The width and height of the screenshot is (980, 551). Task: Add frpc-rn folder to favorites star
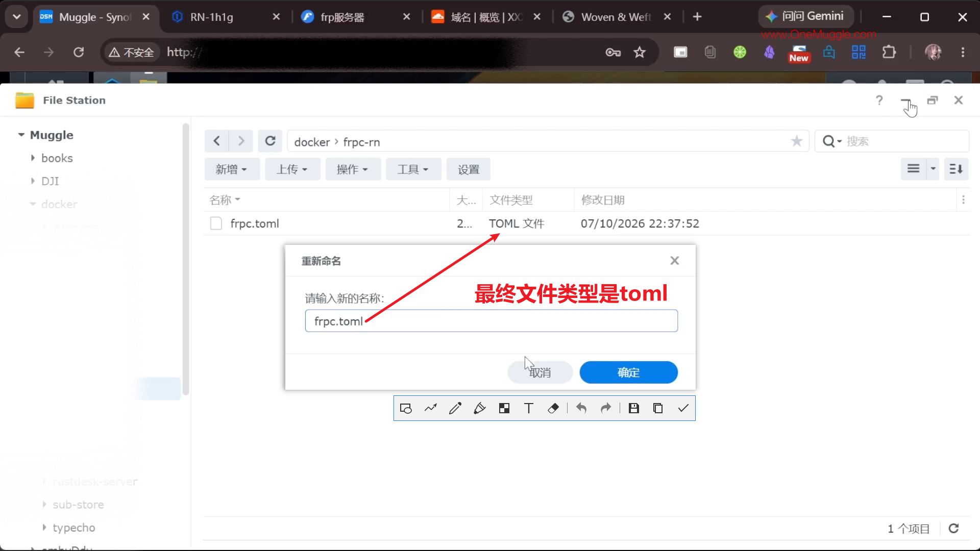pyautogui.click(x=796, y=141)
